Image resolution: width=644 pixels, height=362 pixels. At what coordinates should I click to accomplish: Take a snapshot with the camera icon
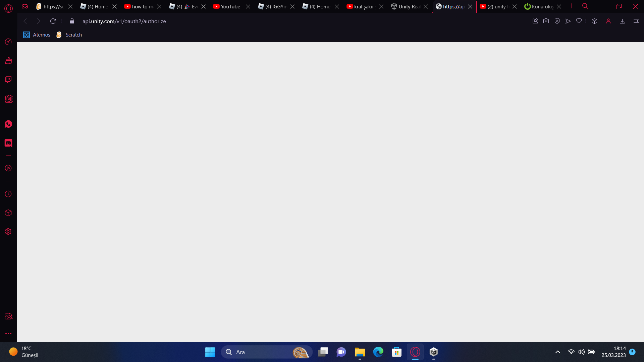(546, 21)
